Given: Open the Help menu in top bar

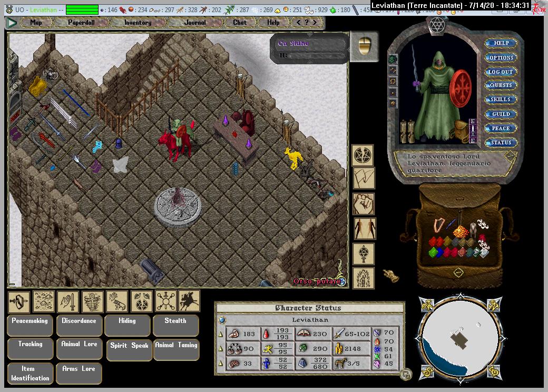Looking at the screenshot, I should pos(273,22).
